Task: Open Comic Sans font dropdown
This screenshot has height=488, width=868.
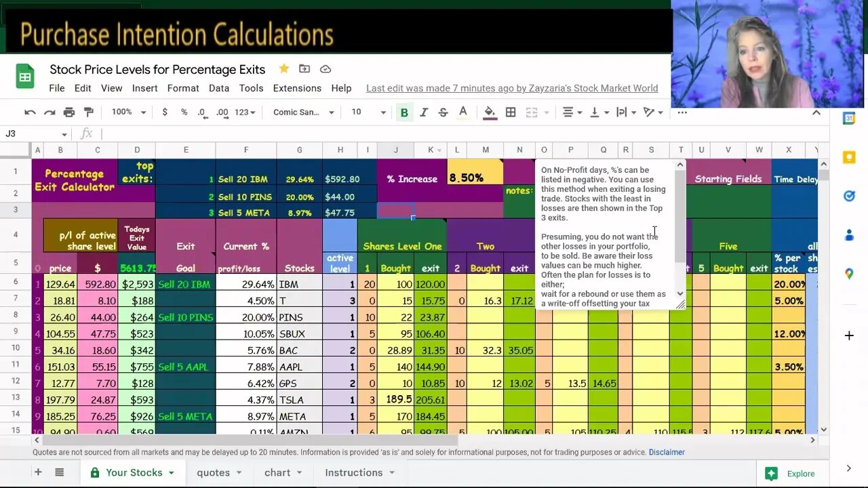Action: 303,113
